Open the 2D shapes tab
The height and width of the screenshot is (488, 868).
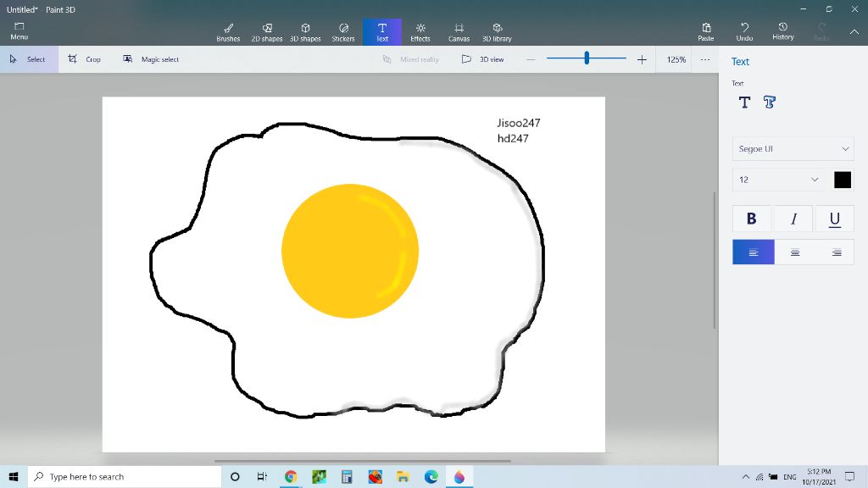pyautogui.click(x=267, y=32)
